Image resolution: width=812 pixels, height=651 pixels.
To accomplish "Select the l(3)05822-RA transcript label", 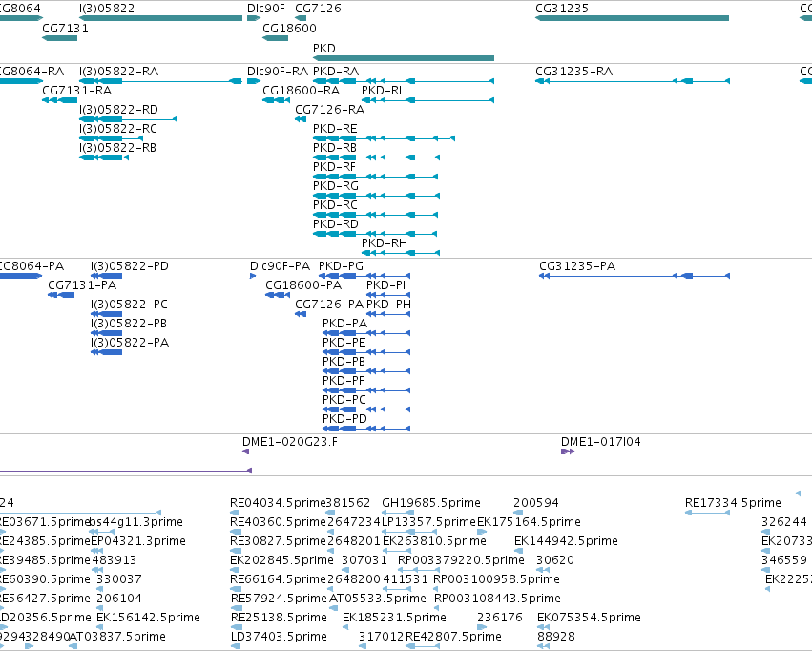I will [x=119, y=71].
